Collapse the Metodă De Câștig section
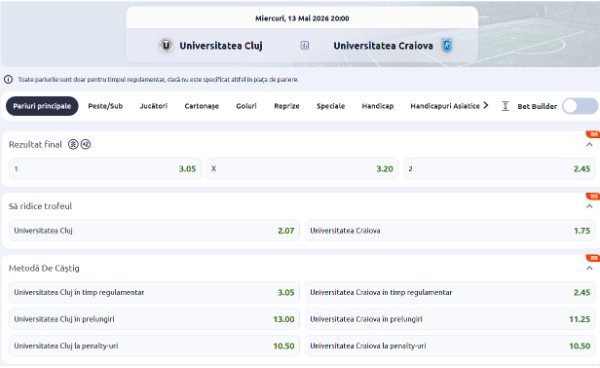 coord(589,269)
